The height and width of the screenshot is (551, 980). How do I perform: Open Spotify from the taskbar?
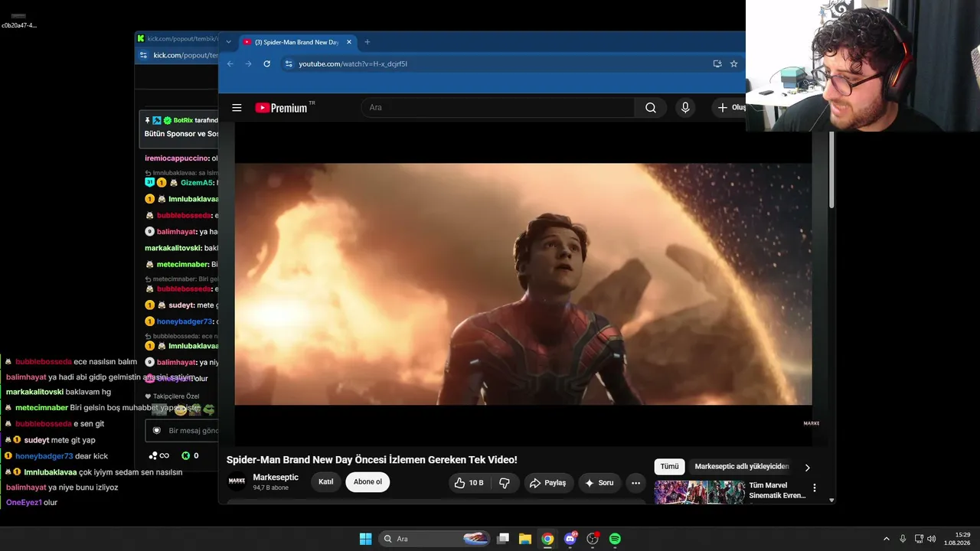coord(615,539)
